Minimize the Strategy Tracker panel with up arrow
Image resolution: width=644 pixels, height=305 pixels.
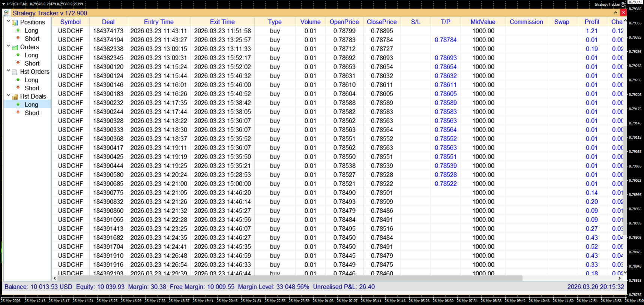[x=615, y=13]
